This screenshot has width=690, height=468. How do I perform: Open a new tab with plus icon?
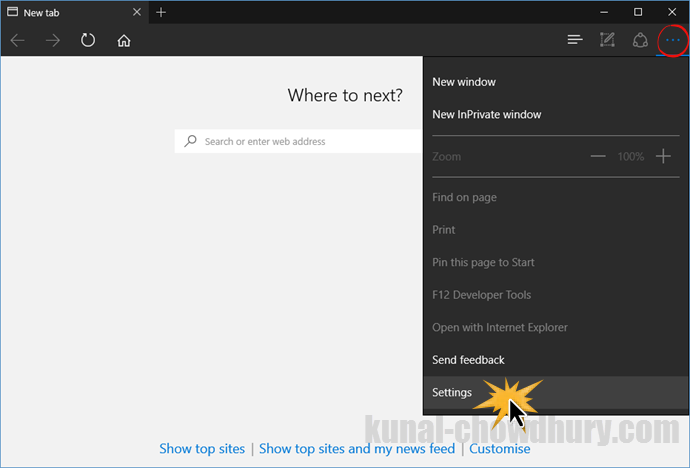point(161,12)
